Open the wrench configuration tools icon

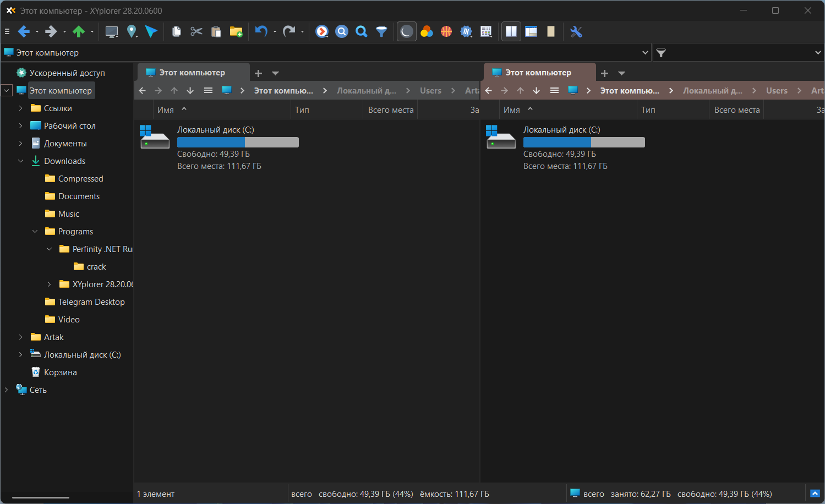coord(576,31)
